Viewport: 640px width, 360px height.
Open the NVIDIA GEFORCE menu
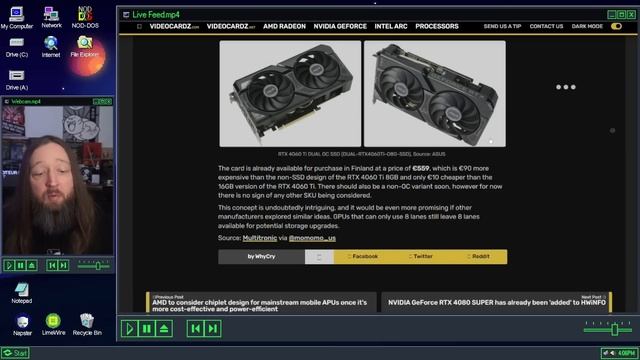pyautogui.click(x=340, y=26)
